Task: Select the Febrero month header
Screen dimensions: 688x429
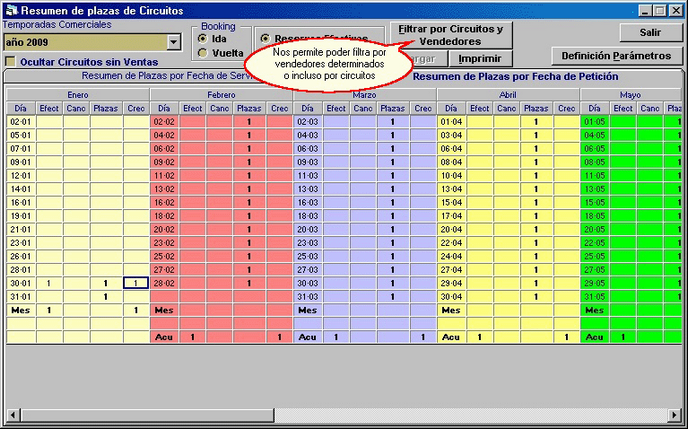Action: (x=221, y=93)
